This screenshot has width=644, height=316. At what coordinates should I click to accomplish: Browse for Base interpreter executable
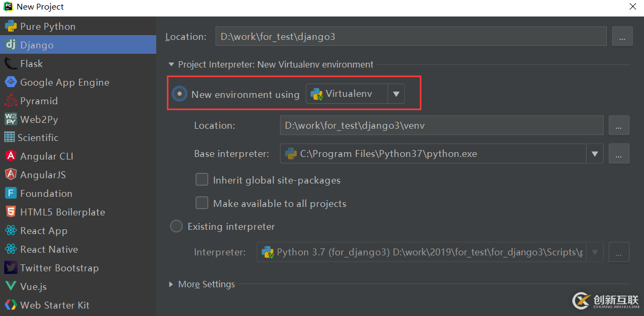click(618, 154)
